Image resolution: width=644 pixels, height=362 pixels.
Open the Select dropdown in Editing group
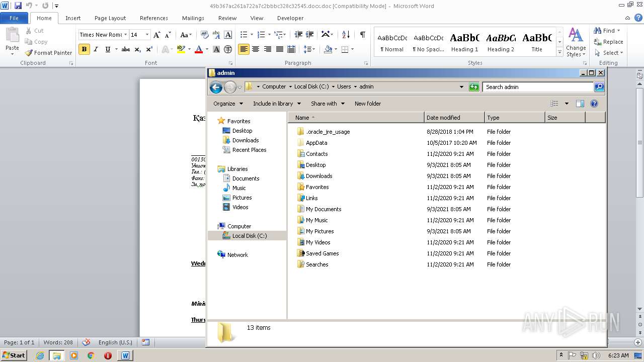(609, 53)
